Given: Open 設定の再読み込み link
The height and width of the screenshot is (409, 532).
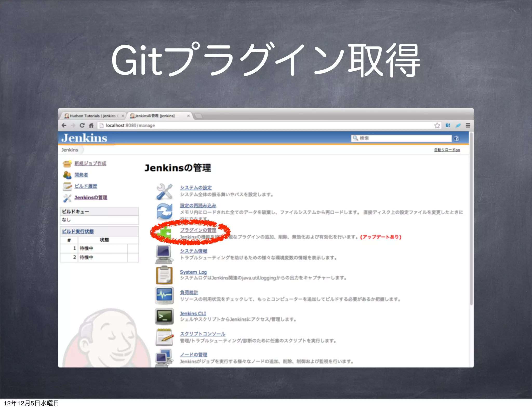Looking at the screenshot, I should pyautogui.click(x=198, y=205).
